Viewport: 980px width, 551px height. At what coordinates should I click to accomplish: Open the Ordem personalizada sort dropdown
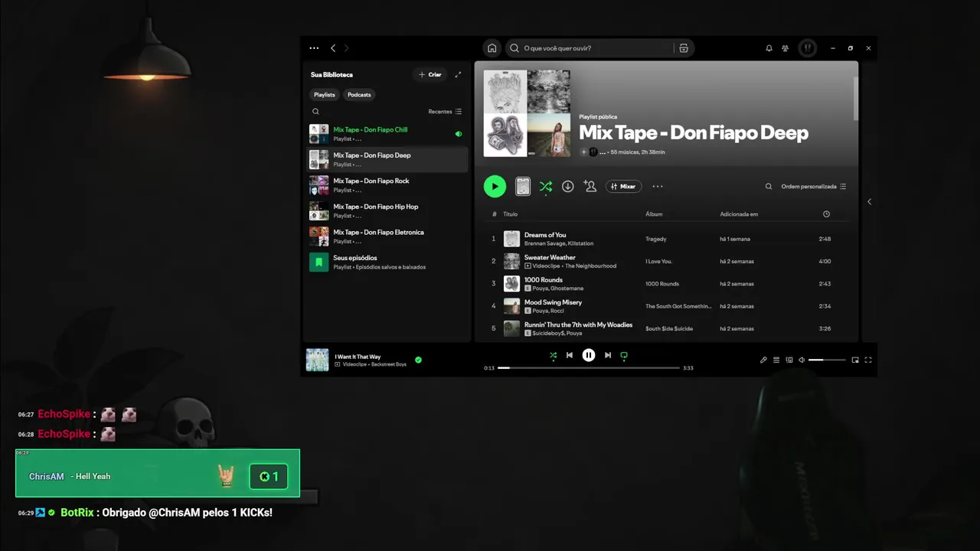(x=814, y=186)
